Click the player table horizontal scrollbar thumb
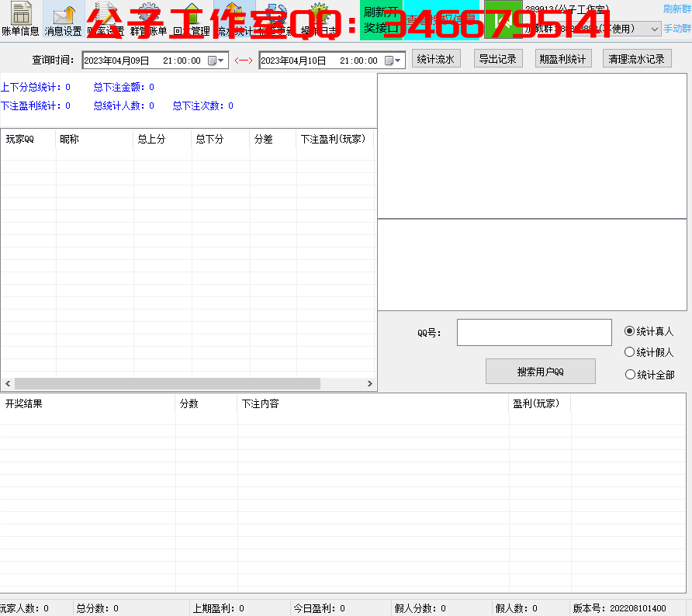The width and height of the screenshot is (692, 616). (x=168, y=383)
